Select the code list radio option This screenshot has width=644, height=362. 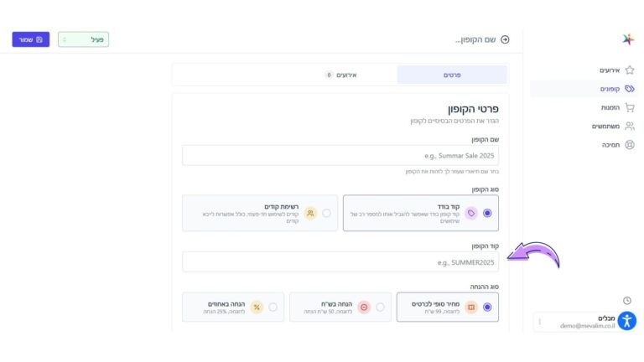coord(326,213)
